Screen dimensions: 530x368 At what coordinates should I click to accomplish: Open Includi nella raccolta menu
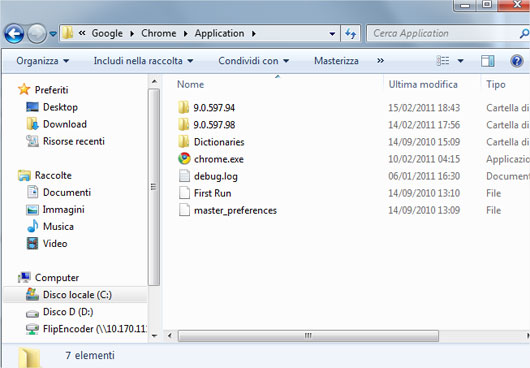tap(143, 61)
